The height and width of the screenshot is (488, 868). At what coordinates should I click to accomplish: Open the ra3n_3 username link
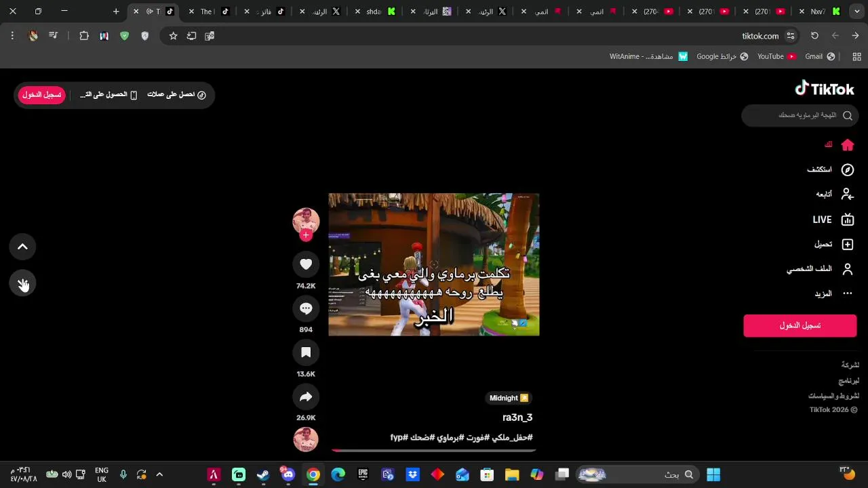pyautogui.click(x=517, y=418)
